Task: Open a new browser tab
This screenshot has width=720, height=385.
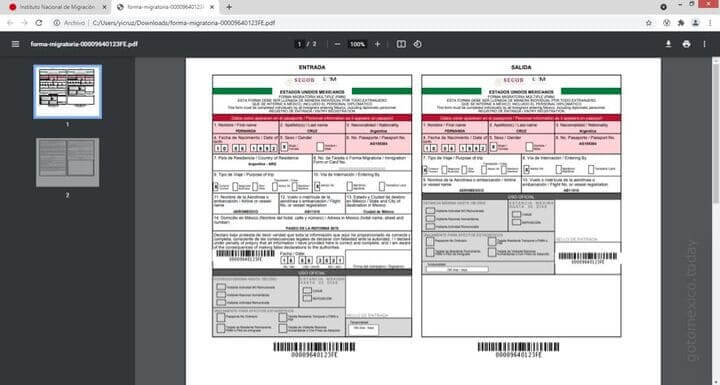Action: click(x=229, y=7)
